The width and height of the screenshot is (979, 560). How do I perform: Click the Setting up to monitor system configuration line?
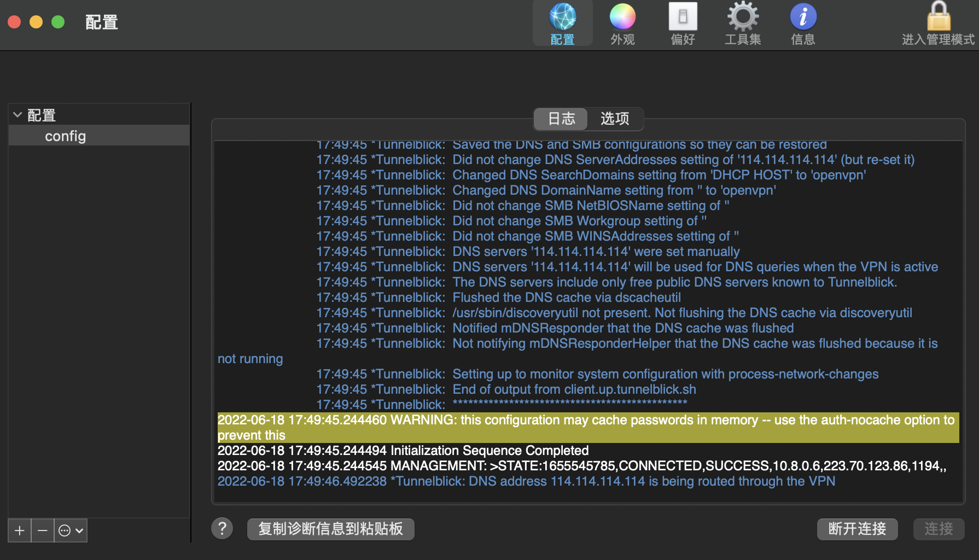click(x=598, y=374)
